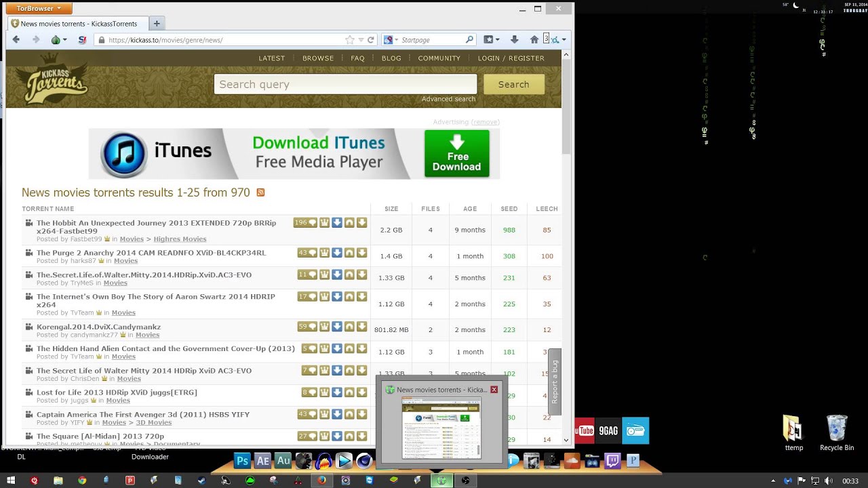
Task: Click the magnet link icon on The Hobbit row
Action: coord(349,223)
